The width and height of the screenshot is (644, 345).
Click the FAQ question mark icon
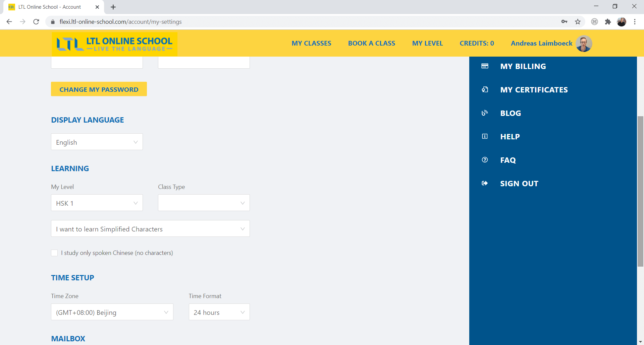(x=485, y=160)
